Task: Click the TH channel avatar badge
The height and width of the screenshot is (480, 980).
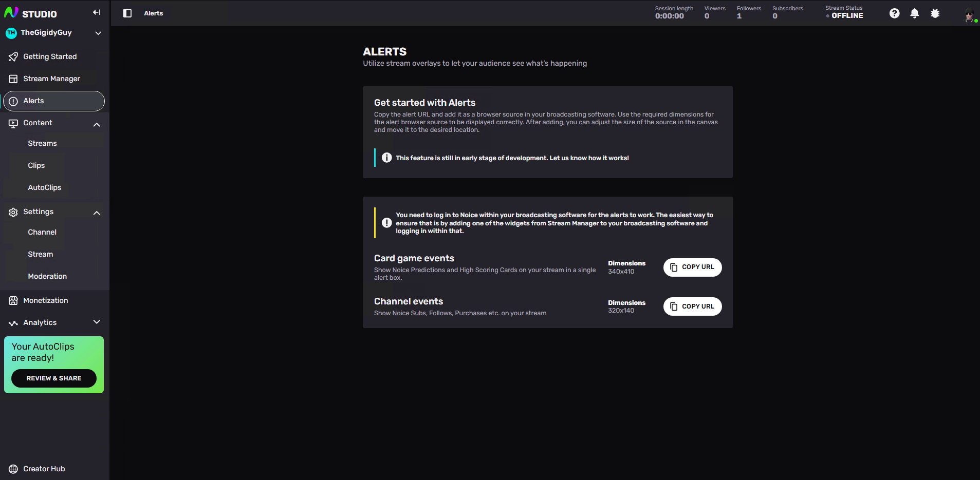Action: (11, 33)
